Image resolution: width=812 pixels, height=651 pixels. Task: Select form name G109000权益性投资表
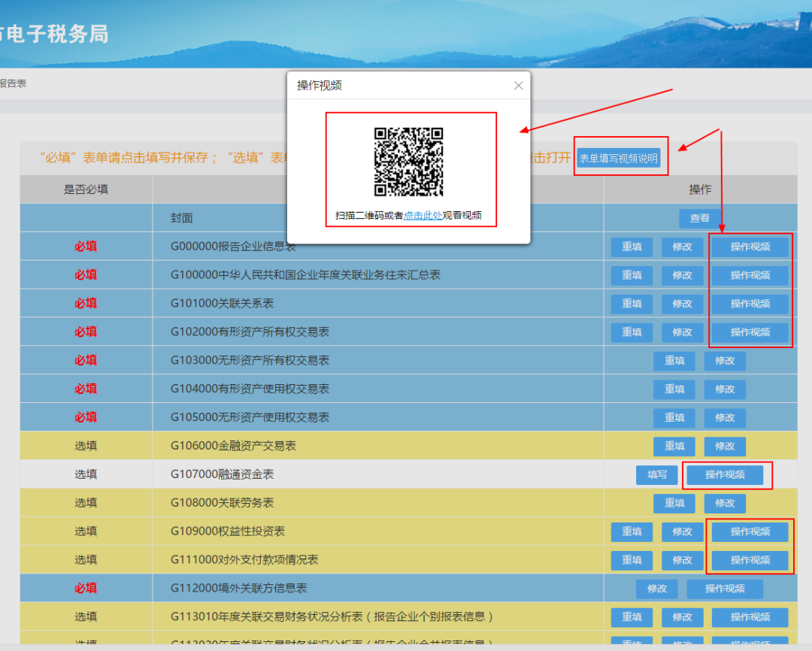[x=228, y=531]
